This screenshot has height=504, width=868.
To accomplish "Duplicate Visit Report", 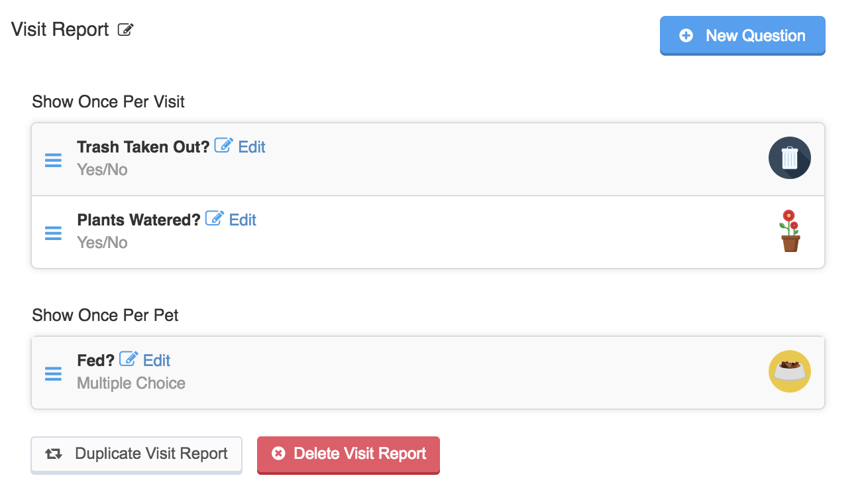I will (x=136, y=454).
